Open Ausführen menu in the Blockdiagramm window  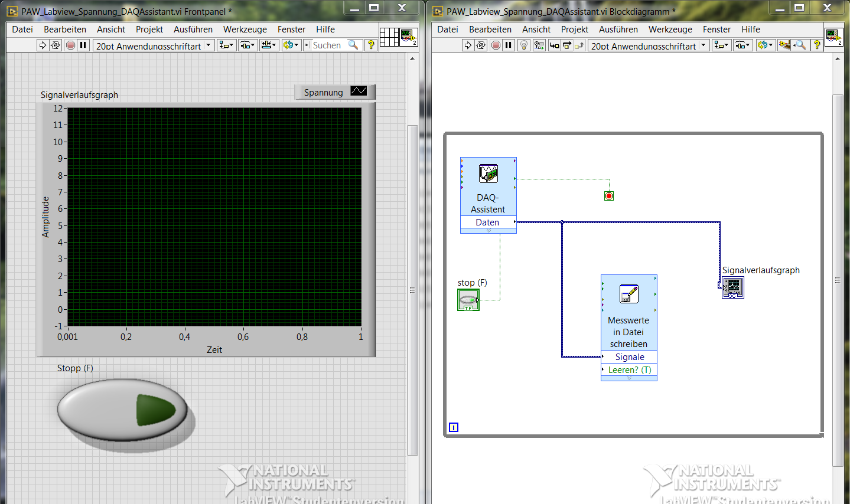618,29
